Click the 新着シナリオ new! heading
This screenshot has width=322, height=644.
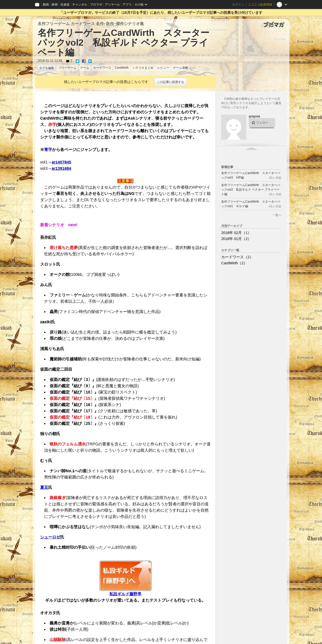[59, 225]
